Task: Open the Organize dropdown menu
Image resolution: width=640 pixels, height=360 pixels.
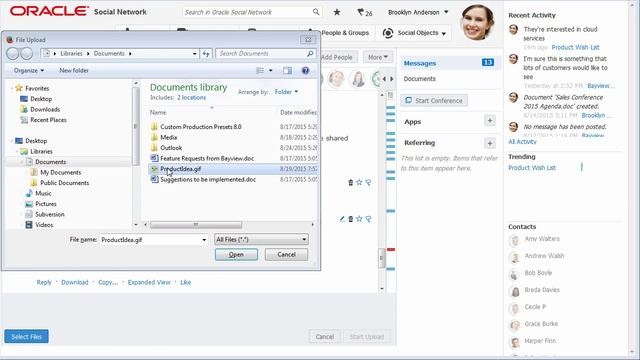Action: [29, 71]
